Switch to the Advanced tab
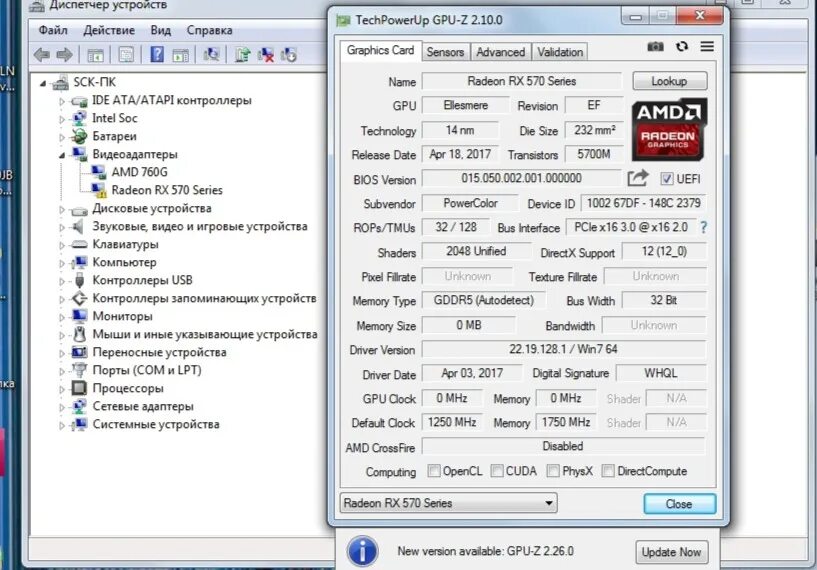This screenshot has height=570, width=817. 500,52
